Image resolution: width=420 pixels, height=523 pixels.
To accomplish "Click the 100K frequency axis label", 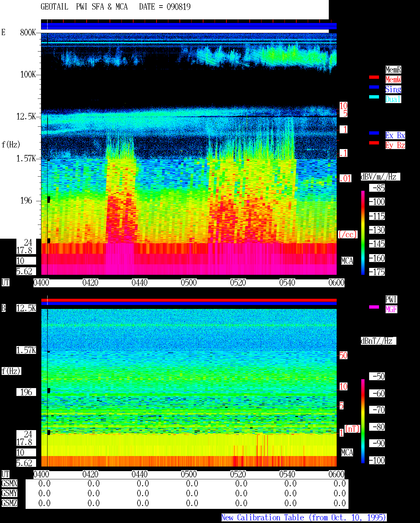I will (28, 74).
